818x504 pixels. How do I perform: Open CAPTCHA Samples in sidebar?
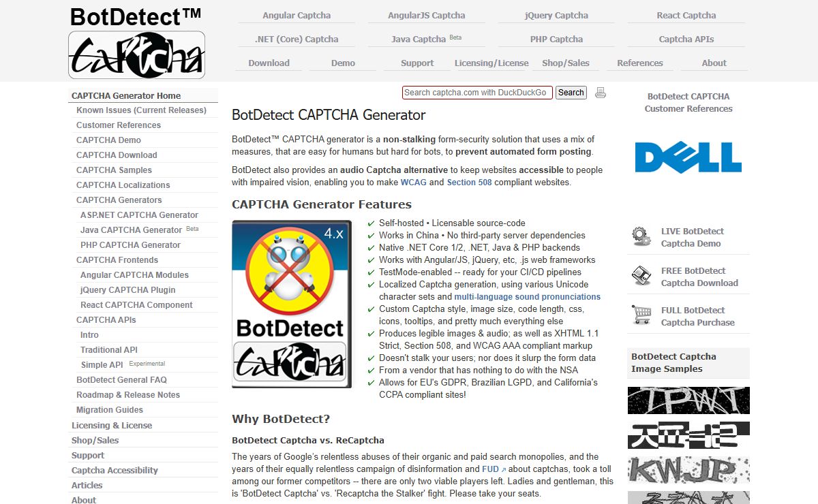point(114,170)
